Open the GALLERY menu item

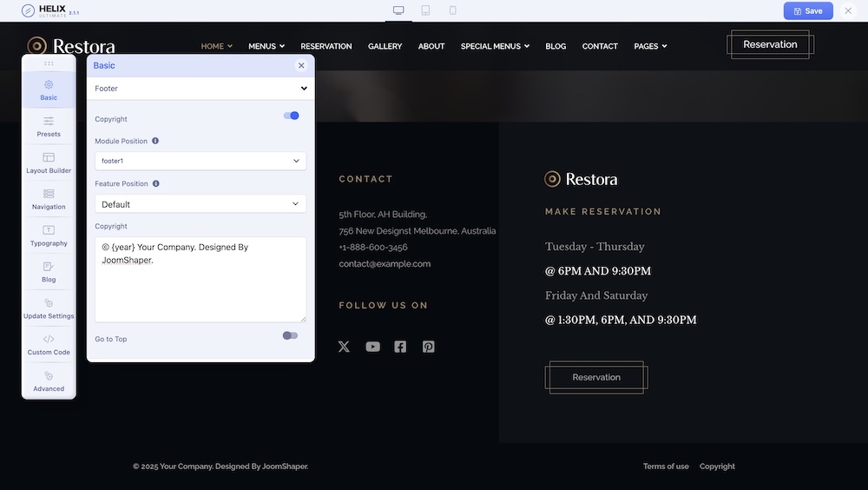click(385, 46)
